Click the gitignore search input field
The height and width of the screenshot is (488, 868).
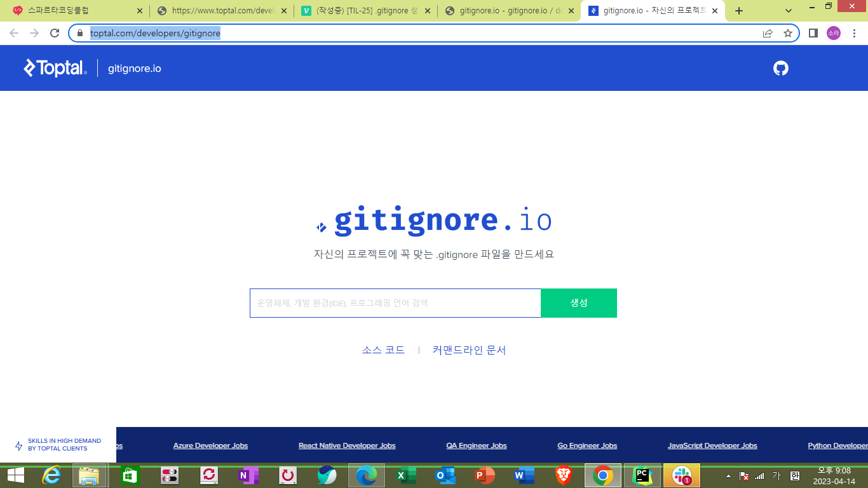tap(394, 303)
